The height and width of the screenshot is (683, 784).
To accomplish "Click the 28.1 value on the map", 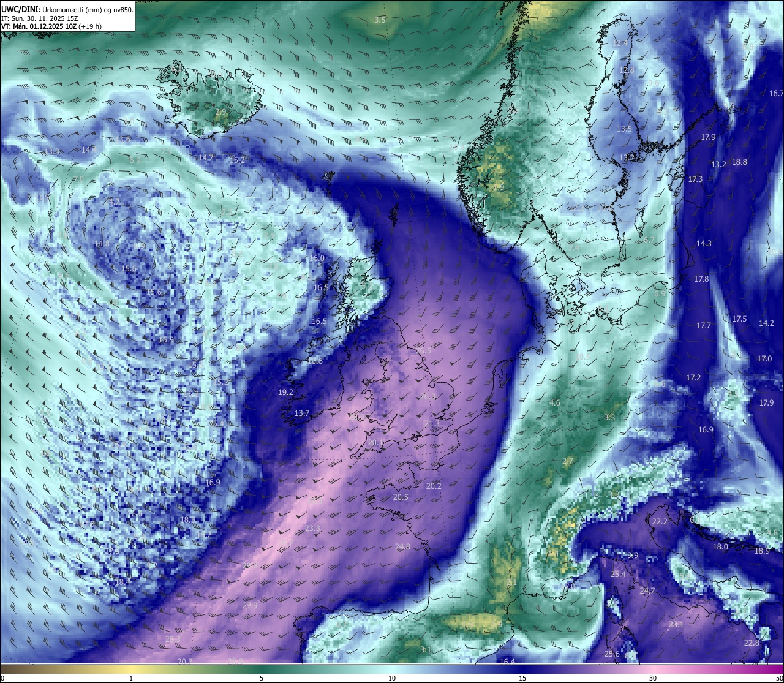I will [x=676, y=625].
